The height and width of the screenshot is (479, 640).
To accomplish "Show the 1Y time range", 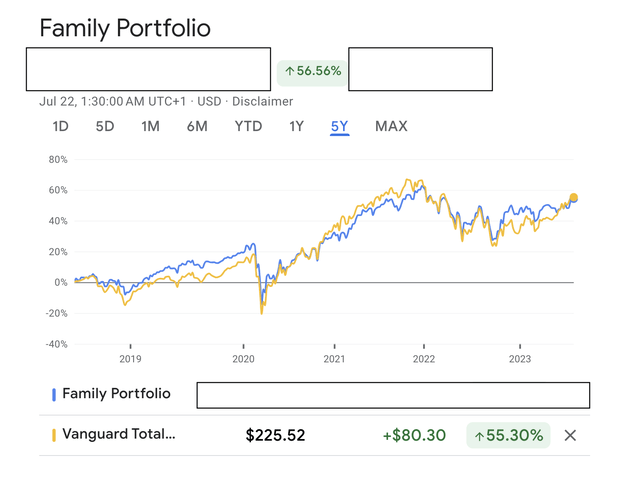I will [x=296, y=126].
